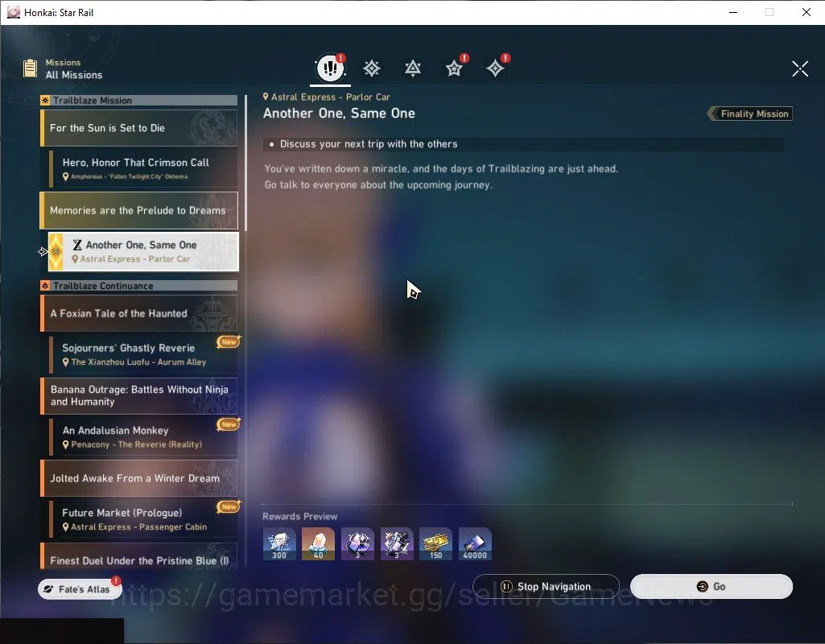
Task: Open Future Market (Prologue) mission
Action: 143,519
